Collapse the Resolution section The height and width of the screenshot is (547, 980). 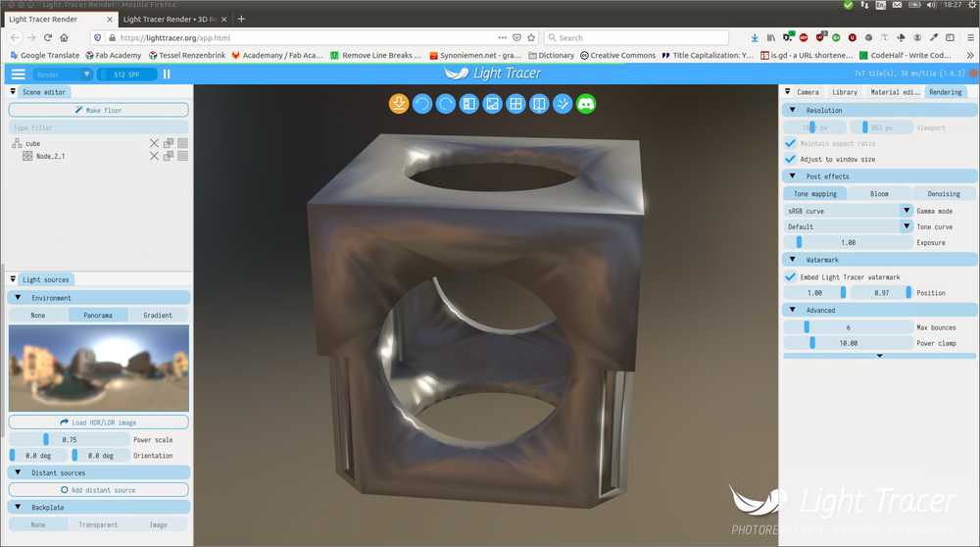coord(793,110)
